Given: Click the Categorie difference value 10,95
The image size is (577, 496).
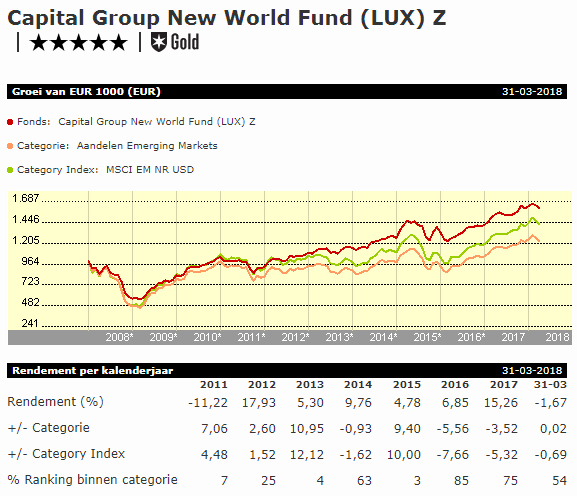Looking at the screenshot, I should [307, 429].
